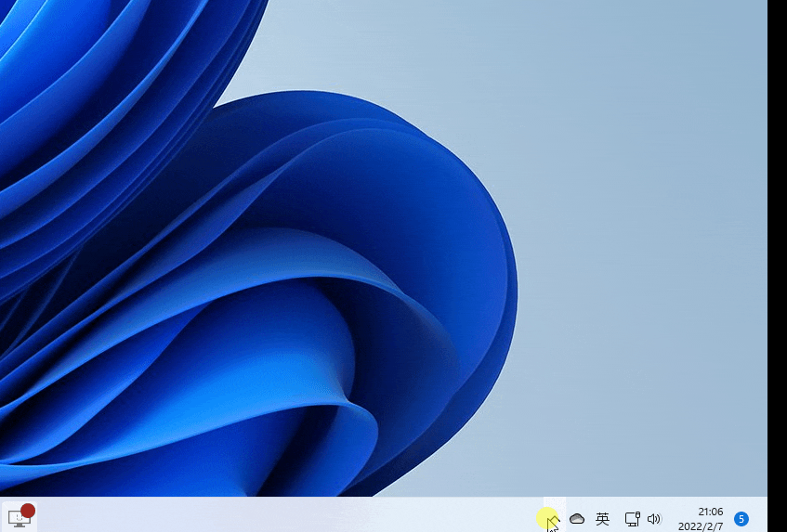Open the OneDrive cloud icon
Viewport: 787px width, 532px height.
577,519
